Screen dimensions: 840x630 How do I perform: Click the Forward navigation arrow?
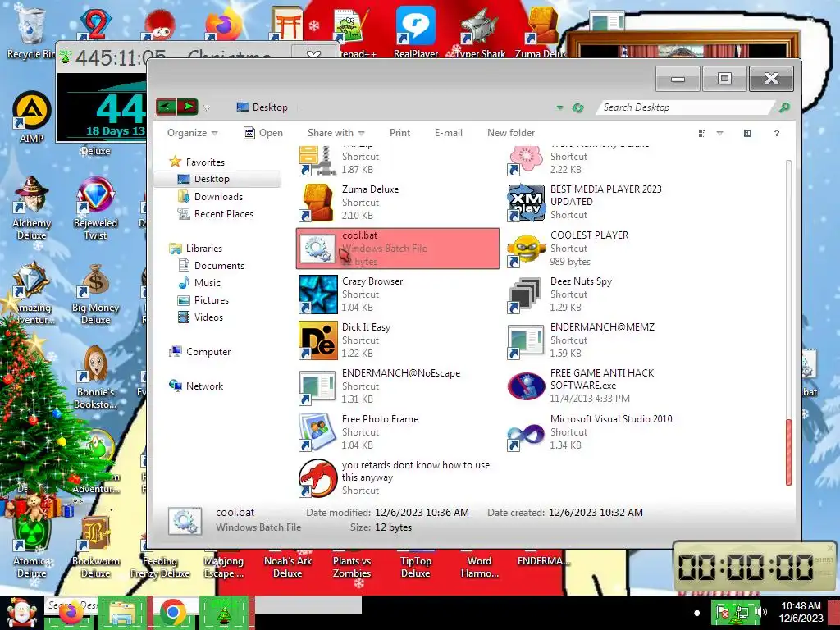188,107
